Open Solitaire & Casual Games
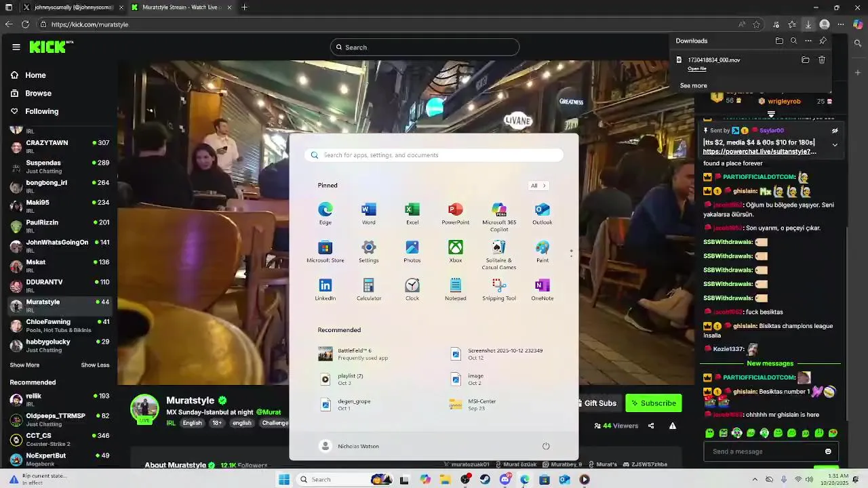This screenshot has height=488, width=868. point(499,255)
